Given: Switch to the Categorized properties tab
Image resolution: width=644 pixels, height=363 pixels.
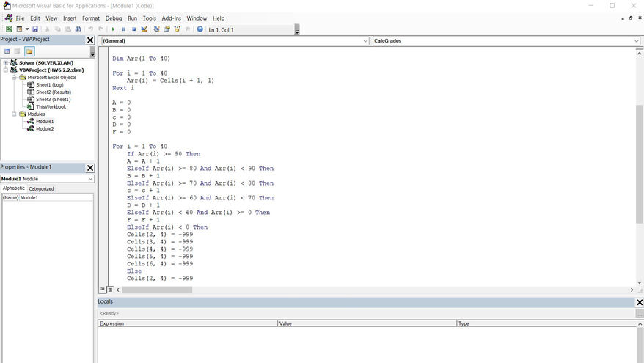Looking at the screenshot, I should click(x=41, y=189).
